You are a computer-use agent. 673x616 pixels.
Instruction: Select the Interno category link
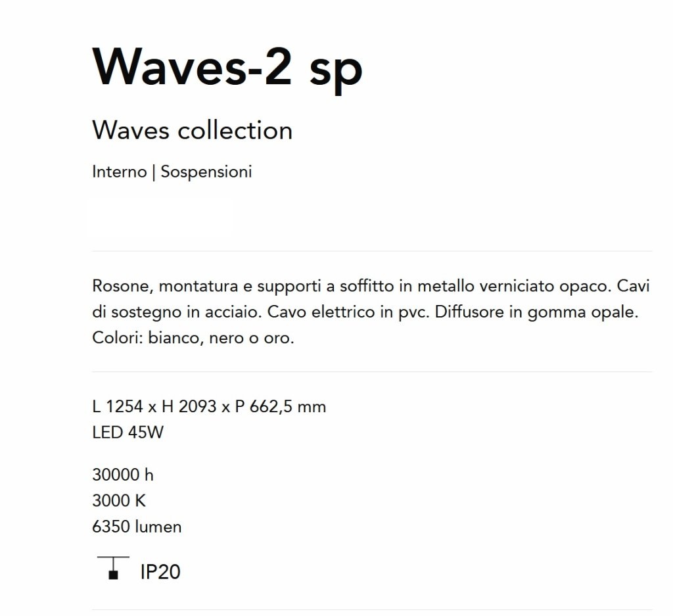pyautogui.click(x=120, y=172)
